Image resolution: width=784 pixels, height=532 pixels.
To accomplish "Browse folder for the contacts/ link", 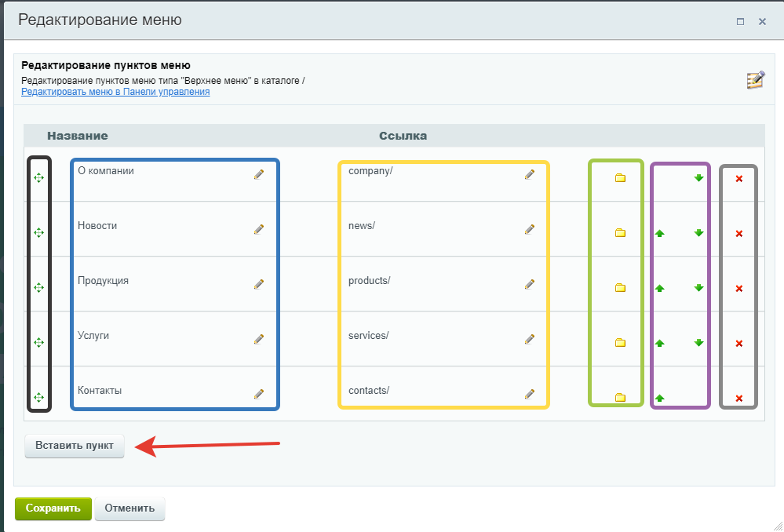I will tap(620, 398).
